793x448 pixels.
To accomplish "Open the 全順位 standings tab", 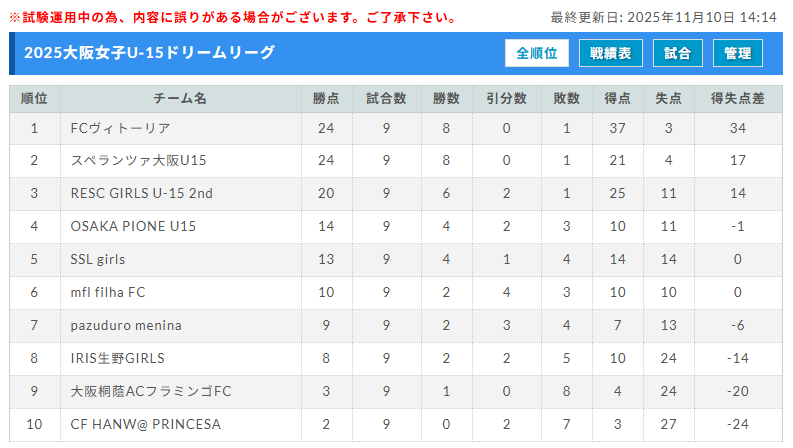I will click(537, 54).
